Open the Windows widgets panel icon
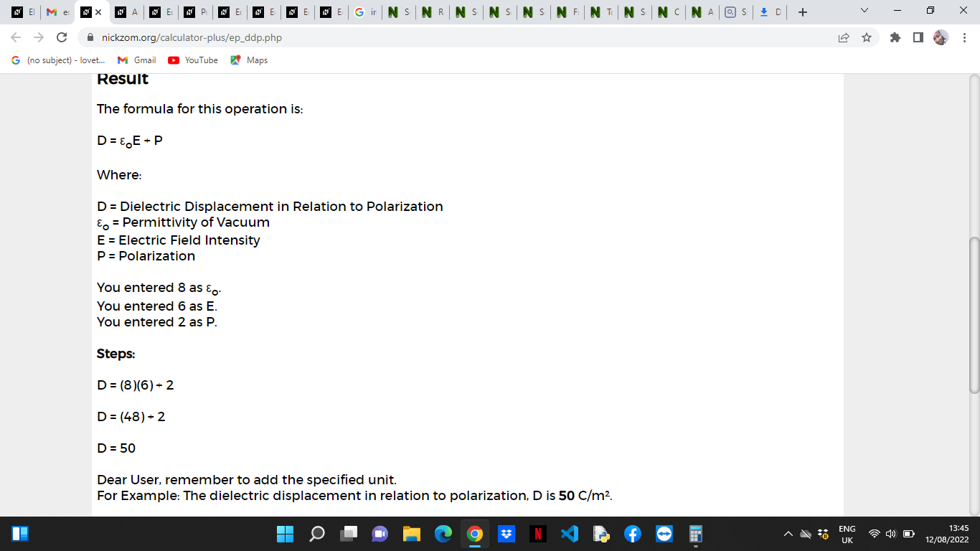The image size is (980, 551). pos(20,534)
